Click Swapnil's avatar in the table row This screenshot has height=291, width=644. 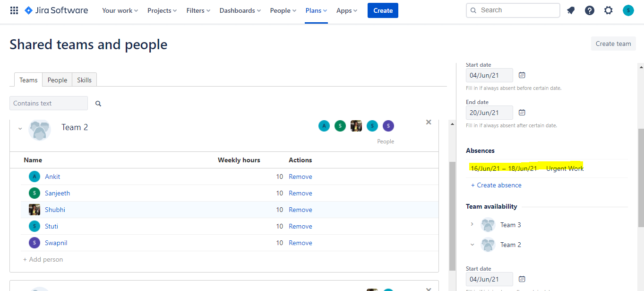pos(34,243)
